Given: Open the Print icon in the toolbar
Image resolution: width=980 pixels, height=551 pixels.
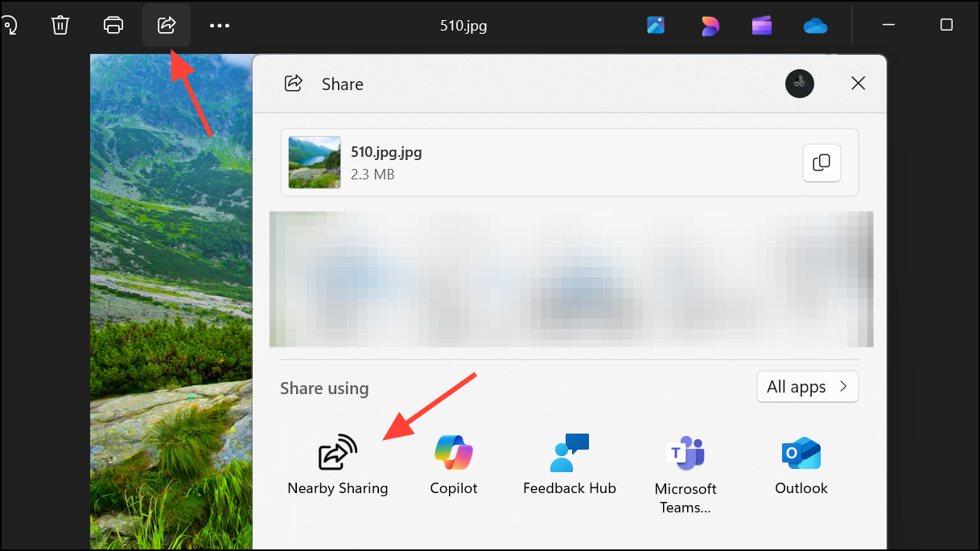Looking at the screenshot, I should pos(113,25).
